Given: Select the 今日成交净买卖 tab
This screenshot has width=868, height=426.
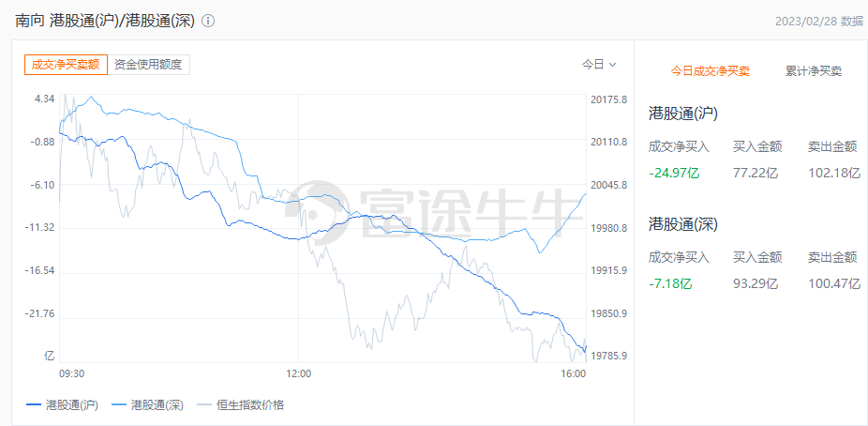Looking at the screenshot, I should [709, 71].
